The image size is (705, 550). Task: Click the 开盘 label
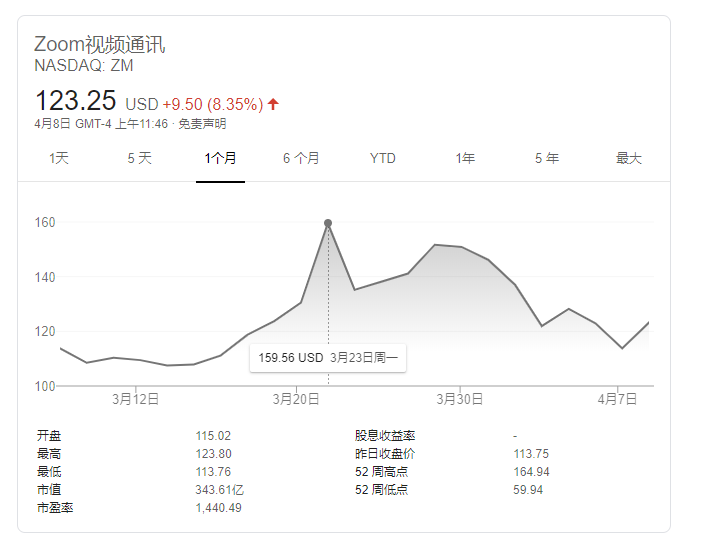[49, 436]
